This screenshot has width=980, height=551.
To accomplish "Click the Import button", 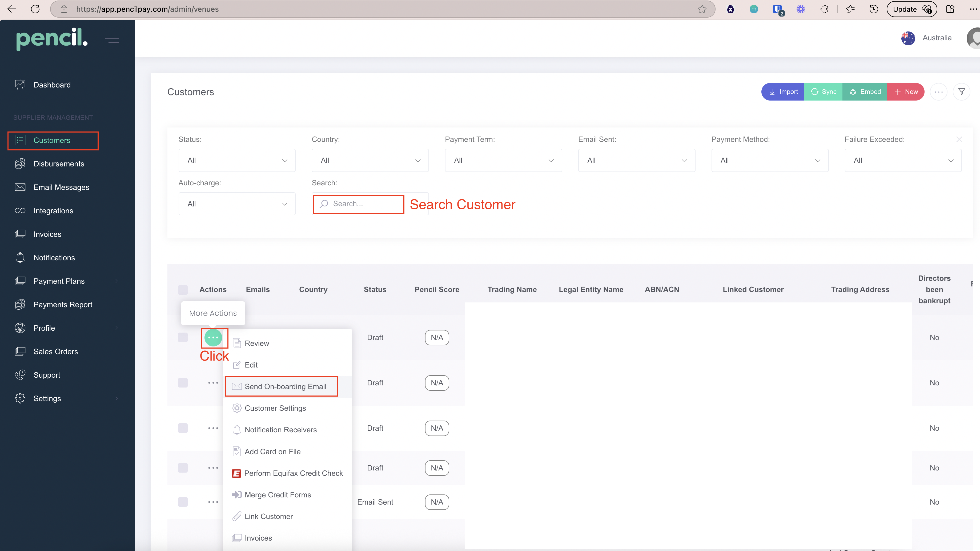I will 783,92.
